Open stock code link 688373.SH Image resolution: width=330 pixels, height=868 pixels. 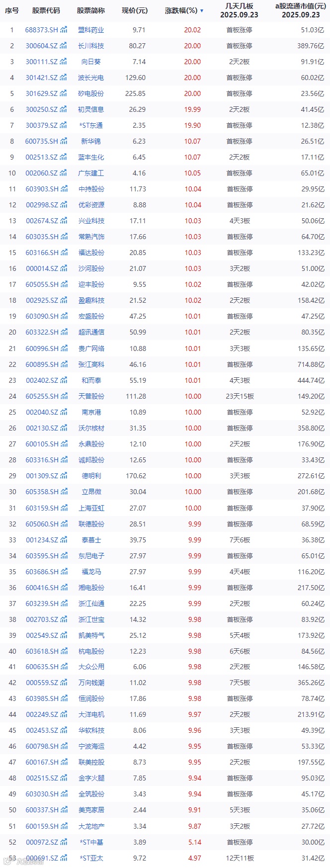click(42, 30)
